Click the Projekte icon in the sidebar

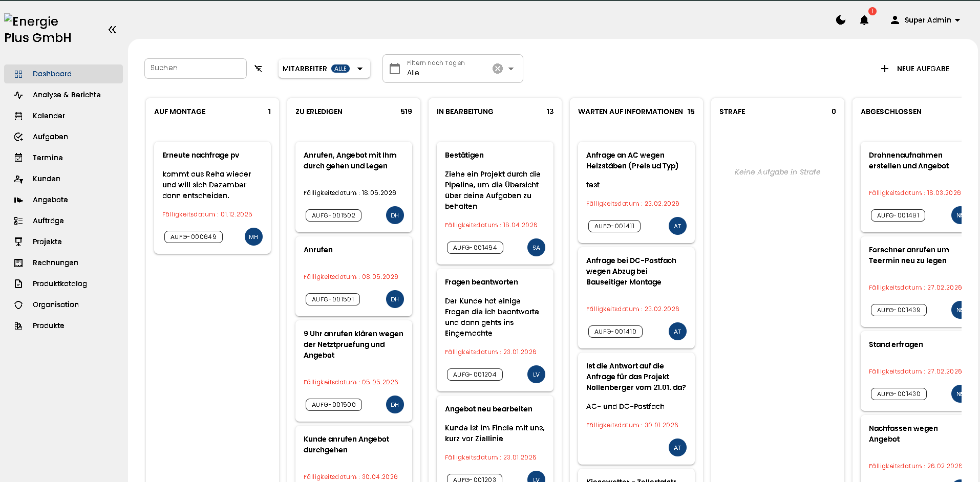pyautogui.click(x=18, y=242)
